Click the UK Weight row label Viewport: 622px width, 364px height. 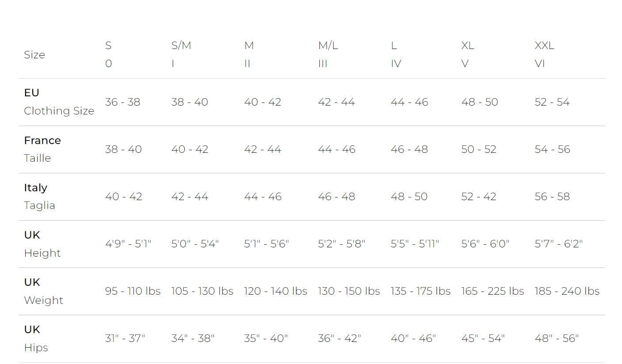[x=43, y=291]
